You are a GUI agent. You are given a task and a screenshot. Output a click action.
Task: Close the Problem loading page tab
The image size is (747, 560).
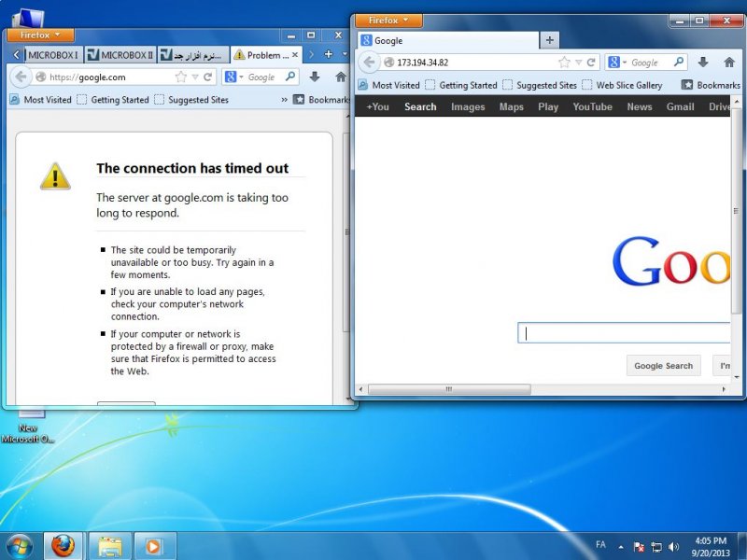[x=295, y=55]
